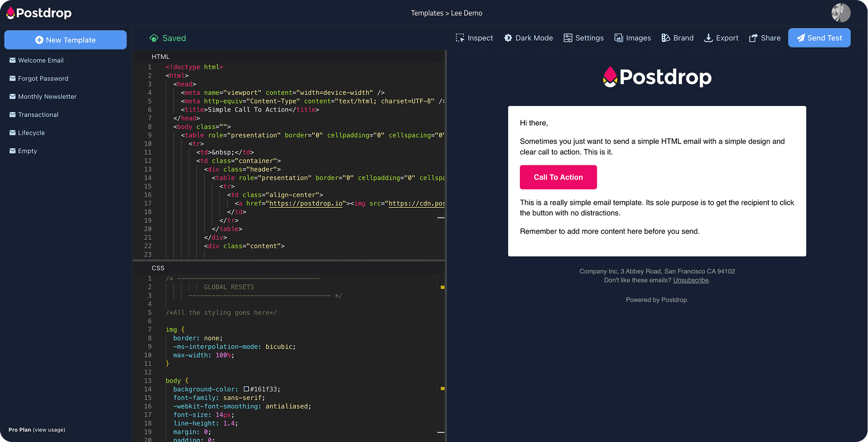868x442 pixels.
Task: Click the envelope icon beside Forgot Password
Action: (13, 79)
